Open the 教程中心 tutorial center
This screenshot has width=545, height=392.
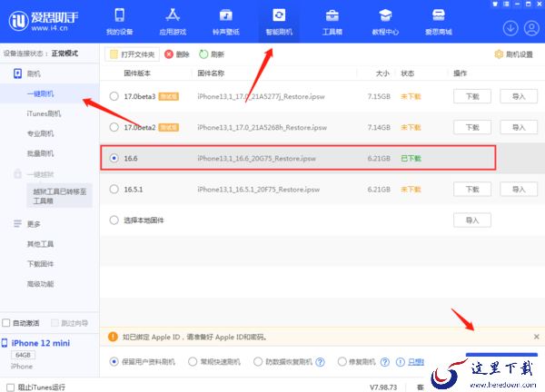(x=385, y=22)
